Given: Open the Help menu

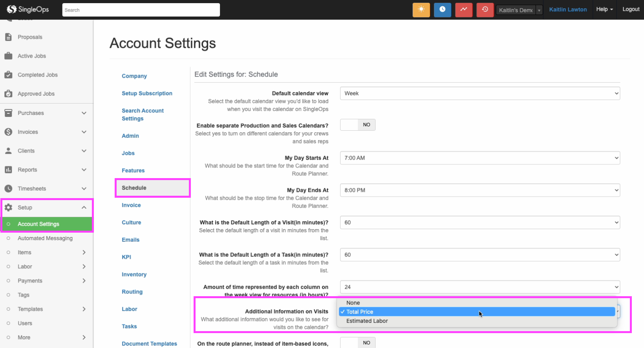Looking at the screenshot, I should click(x=604, y=9).
